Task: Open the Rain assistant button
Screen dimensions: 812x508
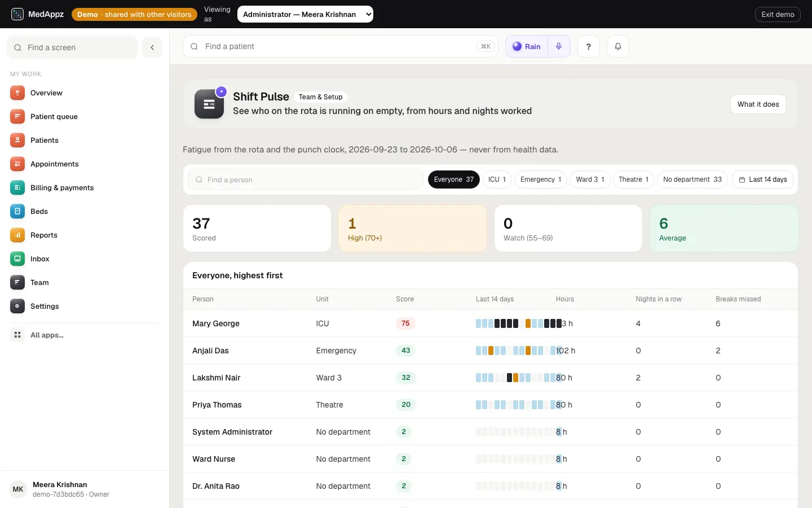Action: click(527, 46)
